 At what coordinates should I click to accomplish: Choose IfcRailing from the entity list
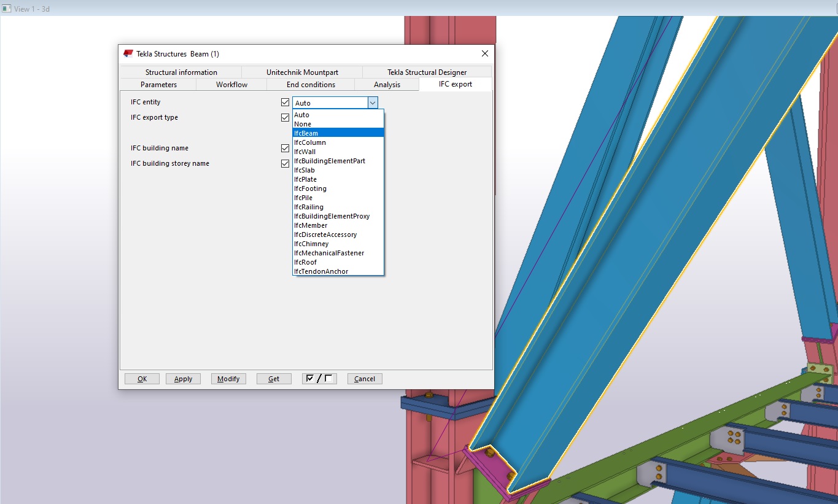338,207
